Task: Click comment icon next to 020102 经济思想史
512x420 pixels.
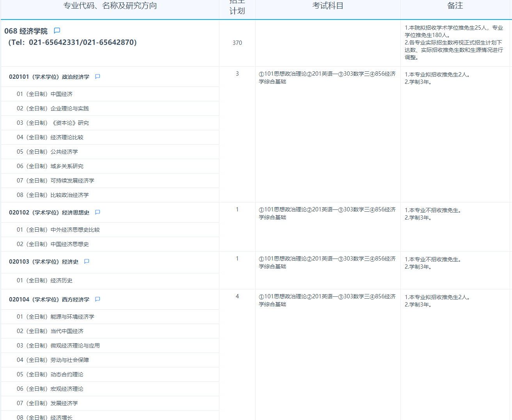Action: (x=98, y=212)
